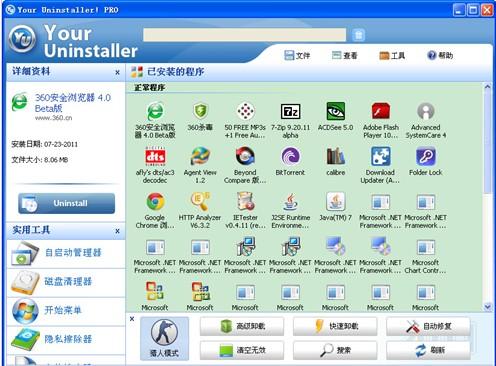Select the ACDSee 5.0 icon
Screen dimensions: 496x366
(335, 111)
